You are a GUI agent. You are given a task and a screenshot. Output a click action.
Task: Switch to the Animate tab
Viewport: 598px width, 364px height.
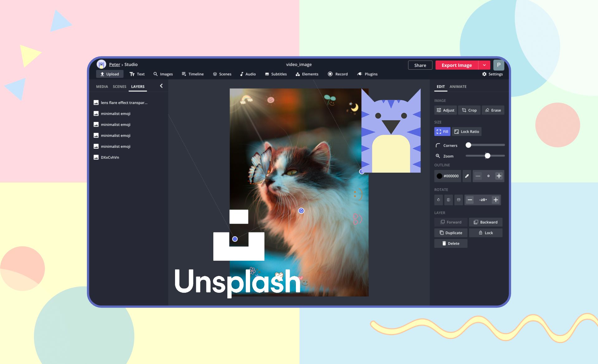pyautogui.click(x=458, y=86)
